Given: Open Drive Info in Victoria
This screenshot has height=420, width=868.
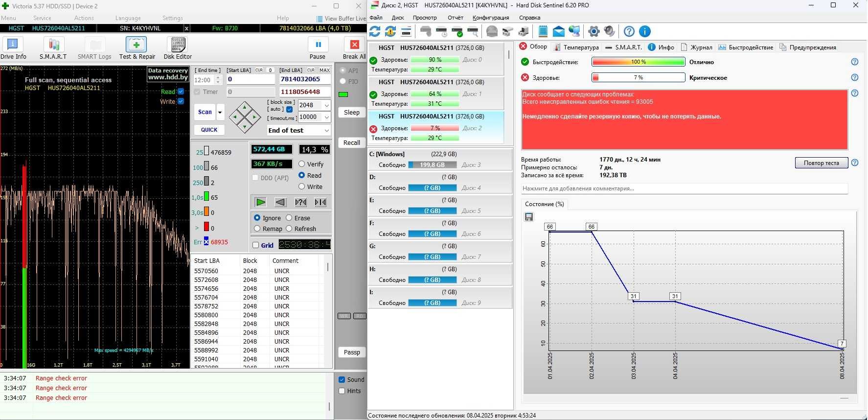Looking at the screenshot, I should click(13, 48).
